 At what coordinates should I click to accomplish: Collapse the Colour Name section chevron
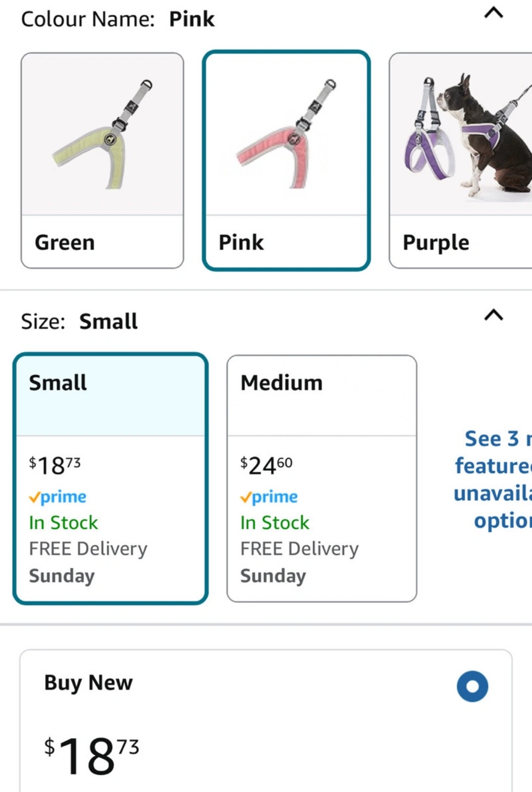click(493, 13)
